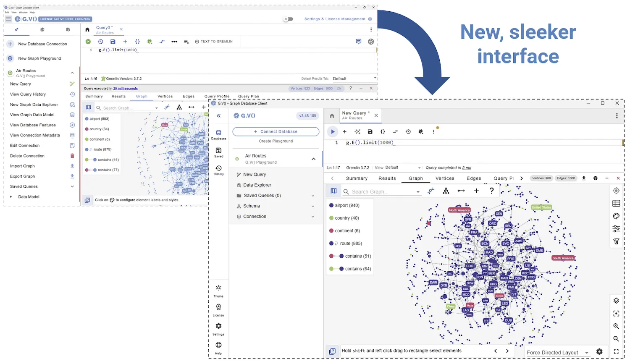The height and width of the screenshot is (364, 630).
Task: Open Theme settings in new sidebar
Action: pyautogui.click(x=218, y=290)
